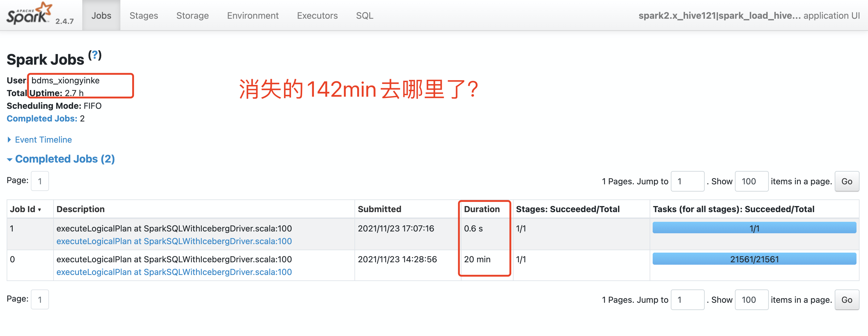The image size is (868, 336).
Task: Select the items per page input field
Action: pos(752,181)
